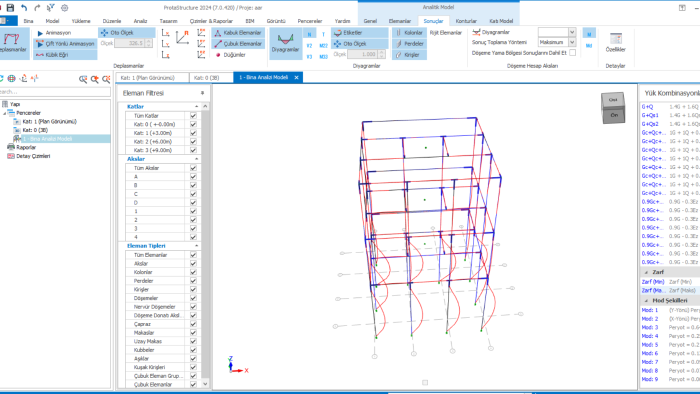Toggle Oto Ölçek in Deplasmanlar group

click(126, 33)
